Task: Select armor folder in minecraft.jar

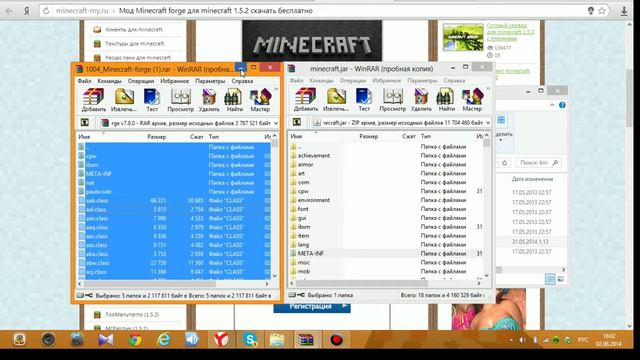Action: 305,164
